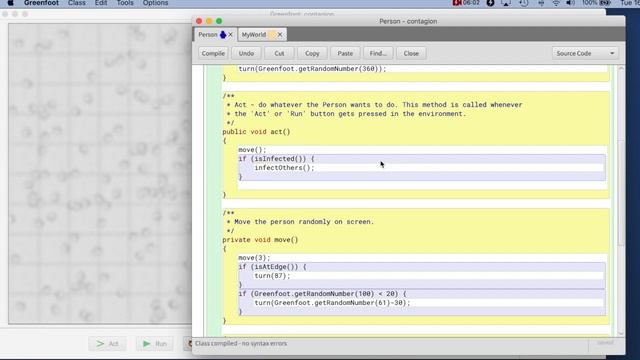
Task: Open the Tools menu
Action: coord(125,3)
